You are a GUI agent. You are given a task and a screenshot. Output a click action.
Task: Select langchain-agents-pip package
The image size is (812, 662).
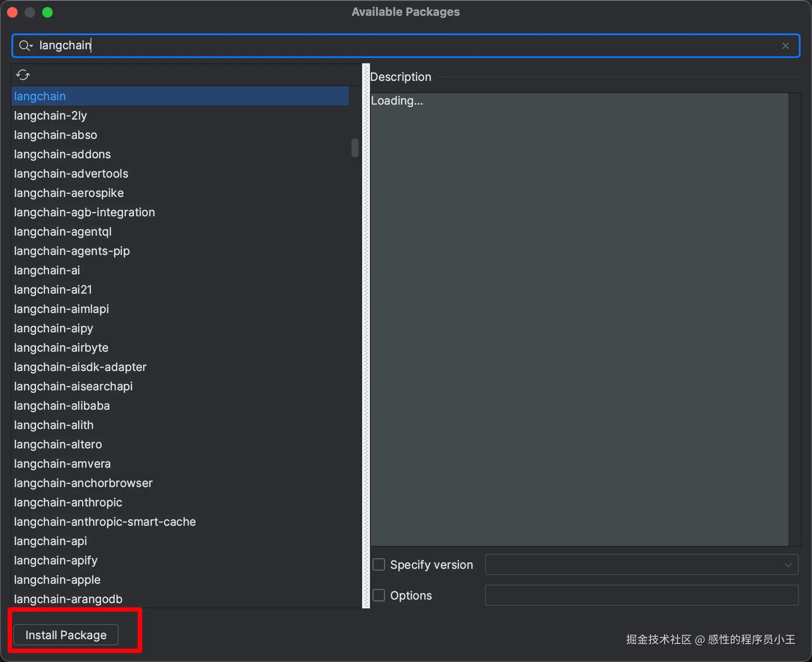(x=180, y=251)
